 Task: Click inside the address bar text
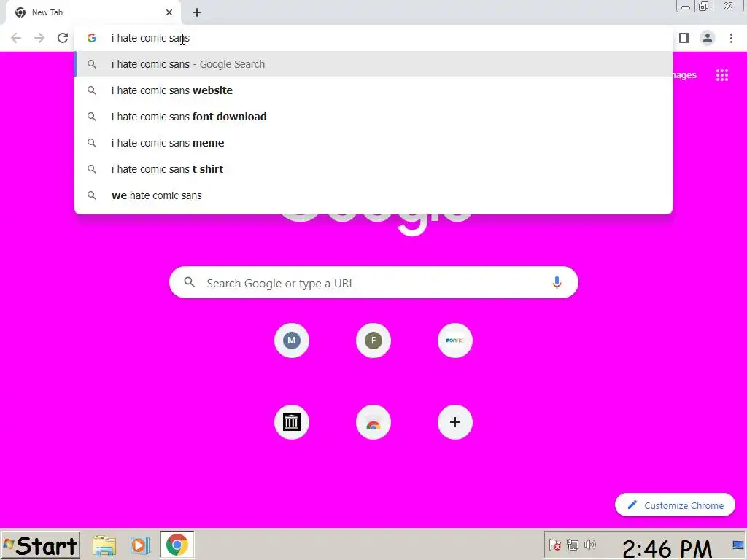pyautogui.click(x=150, y=38)
